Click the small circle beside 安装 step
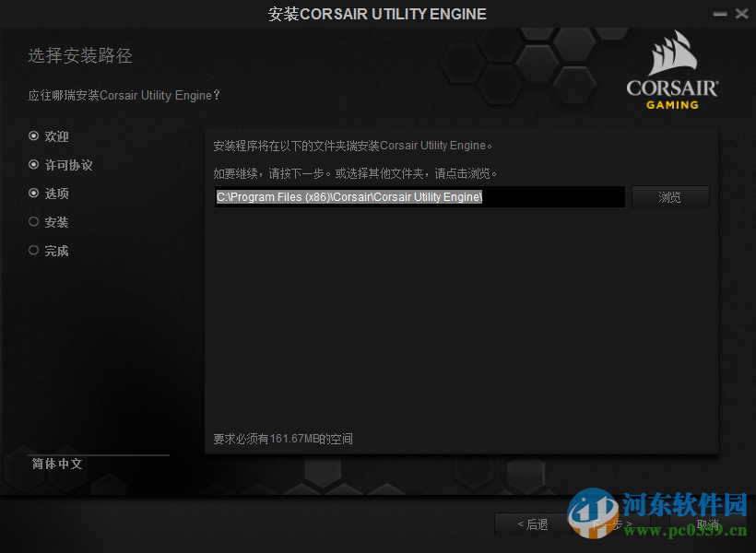756x553 pixels. (32, 222)
